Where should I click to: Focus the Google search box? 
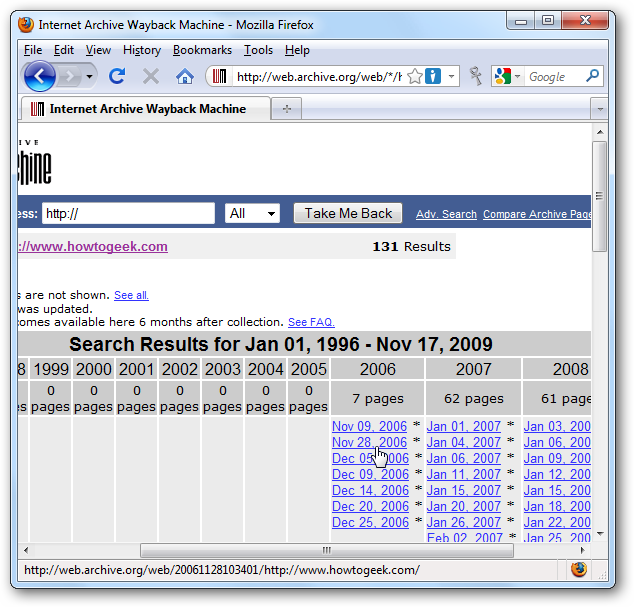click(555, 76)
